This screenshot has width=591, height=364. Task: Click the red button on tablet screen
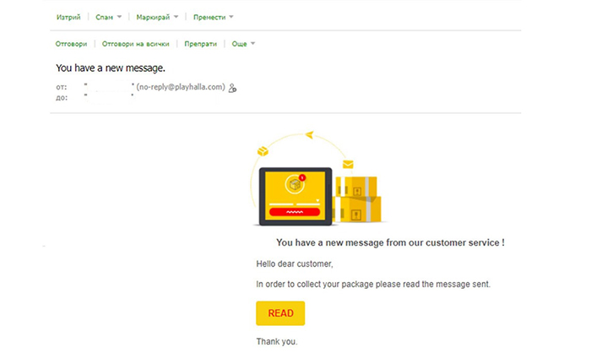[x=295, y=212]
